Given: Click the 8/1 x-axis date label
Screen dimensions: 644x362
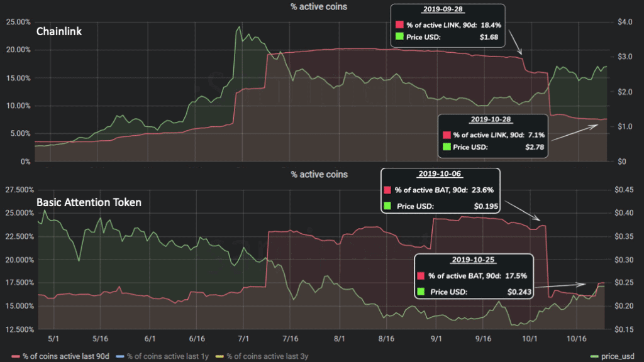Looking at the screenshot, I should [x=339, y=339].
